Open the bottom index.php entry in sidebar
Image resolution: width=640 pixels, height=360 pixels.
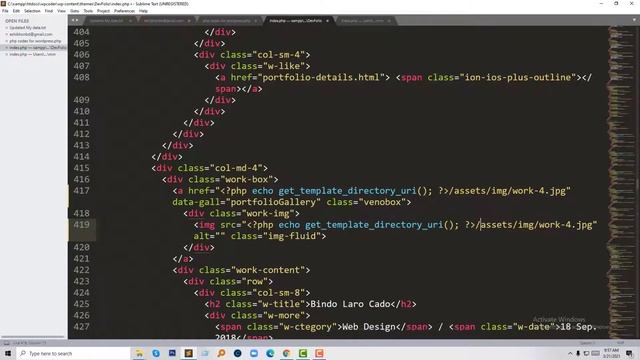pyautogui.click(x=33, y=54)
